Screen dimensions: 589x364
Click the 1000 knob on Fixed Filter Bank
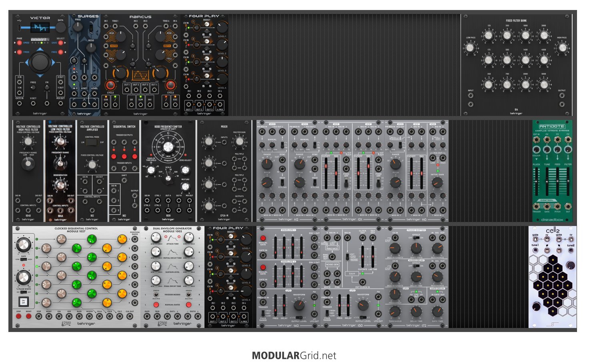pyautogui.click(x=525, y=36)
